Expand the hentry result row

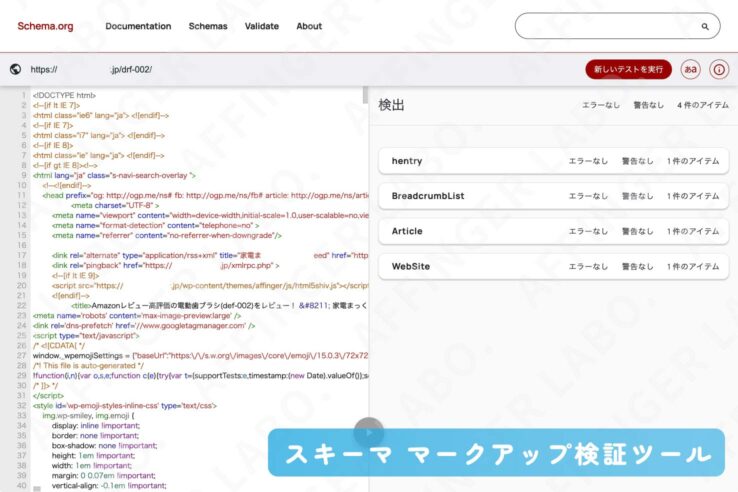(554, 161)
